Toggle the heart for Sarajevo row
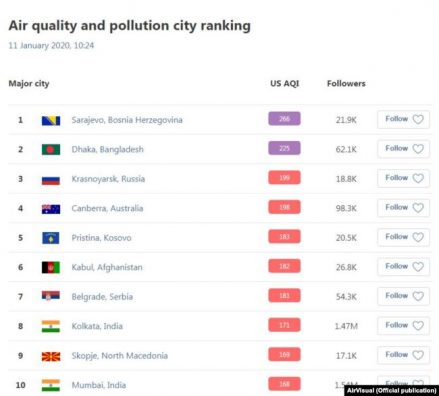Image resolution: width=439 pixels, height=396 pixels. click(x=418, y=119)
